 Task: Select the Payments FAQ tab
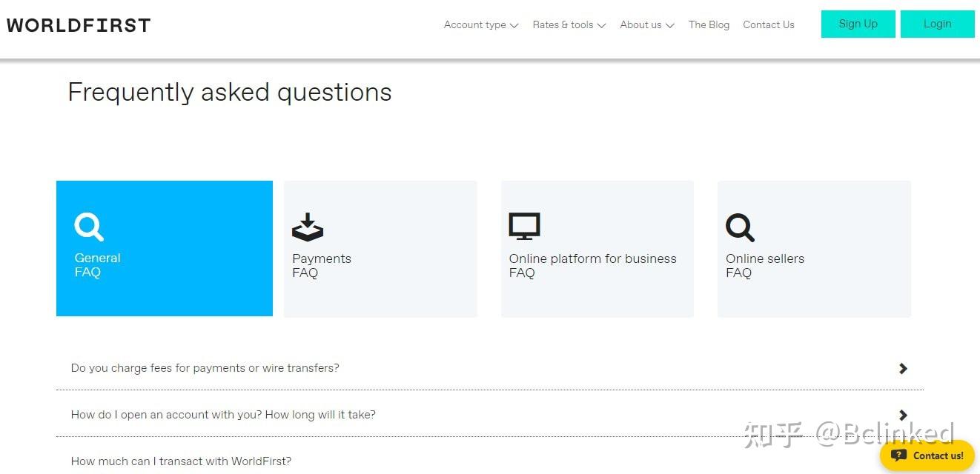pyautogui.click(x=380, y=249)
